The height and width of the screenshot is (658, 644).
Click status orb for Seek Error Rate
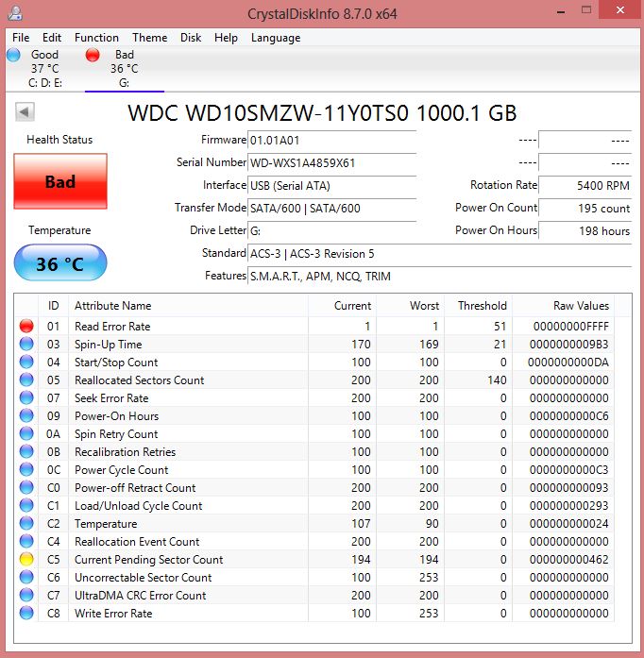26,397
